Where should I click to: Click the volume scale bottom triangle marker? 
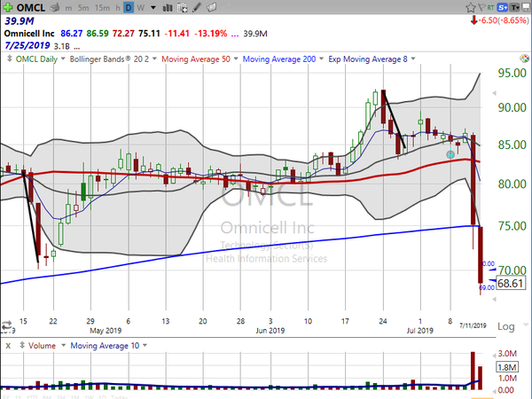495,390
